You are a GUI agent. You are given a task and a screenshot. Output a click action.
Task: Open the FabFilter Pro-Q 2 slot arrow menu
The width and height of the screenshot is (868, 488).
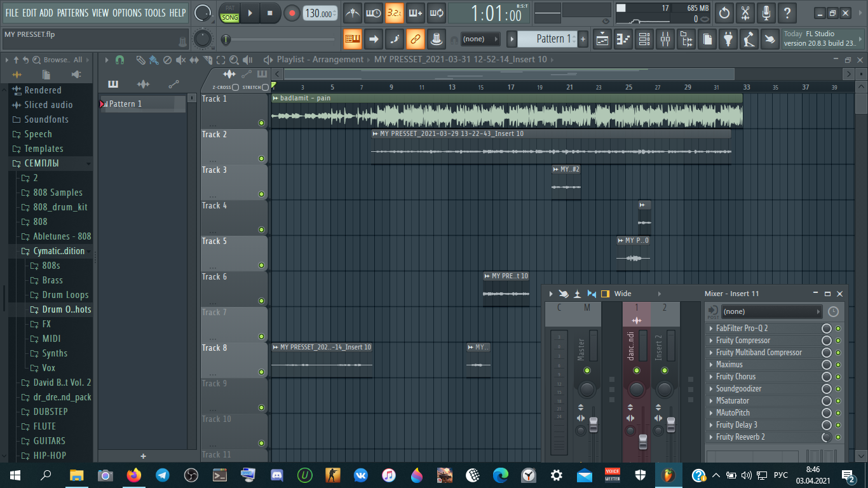(711, 329)
